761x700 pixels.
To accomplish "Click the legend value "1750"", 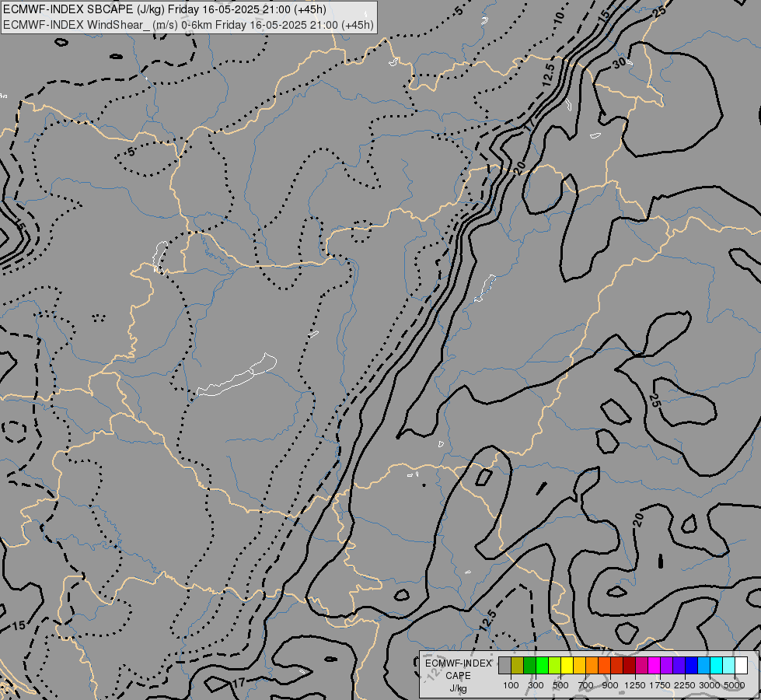I will tap(660, 685).
